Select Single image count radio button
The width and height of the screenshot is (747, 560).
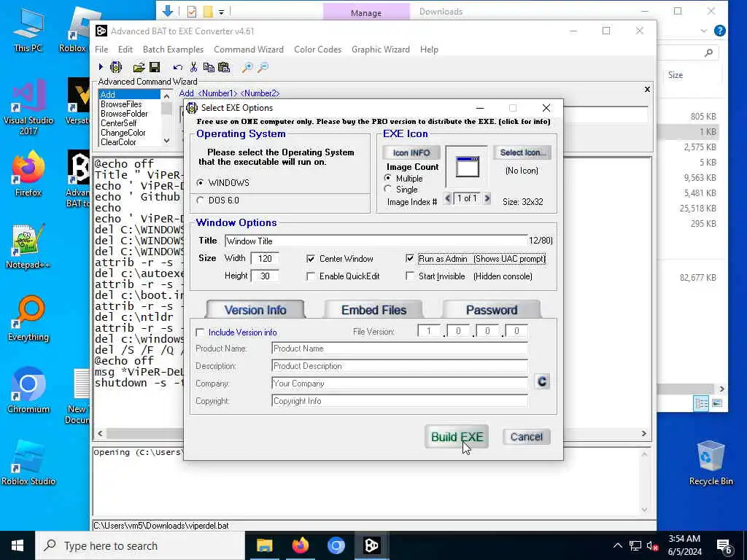coord(388,189)
